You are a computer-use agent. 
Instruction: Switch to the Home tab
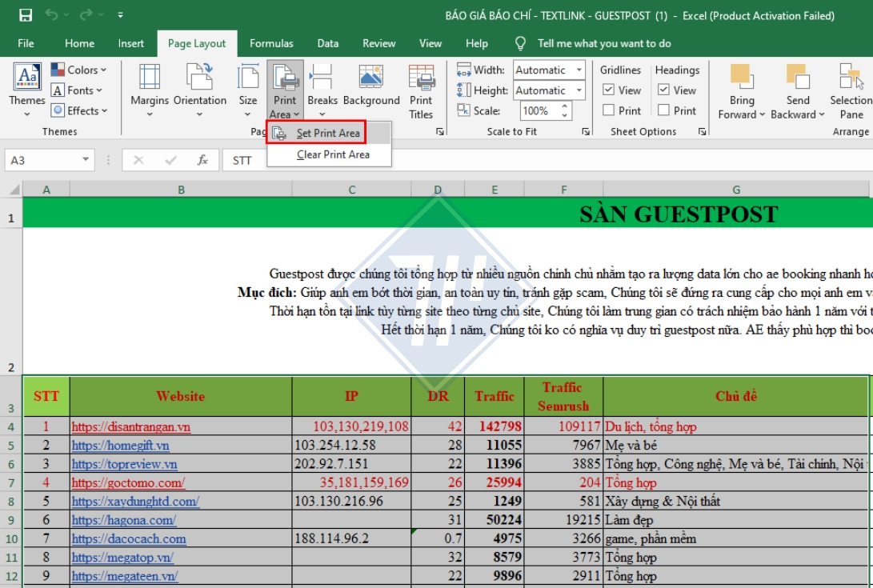click(79, 43)
